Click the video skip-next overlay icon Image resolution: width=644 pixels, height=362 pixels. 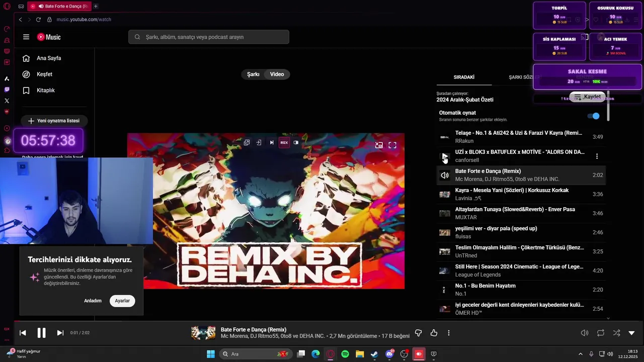pos(272,142)
